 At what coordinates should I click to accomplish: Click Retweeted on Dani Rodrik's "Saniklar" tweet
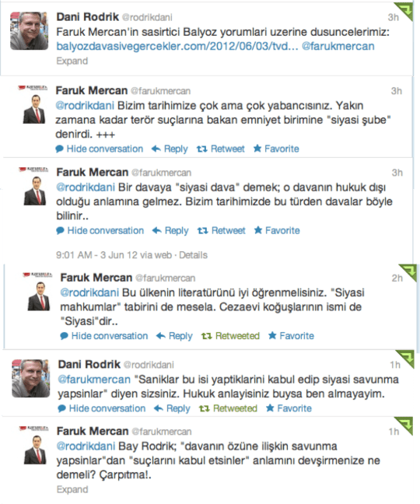pos(228,408)
